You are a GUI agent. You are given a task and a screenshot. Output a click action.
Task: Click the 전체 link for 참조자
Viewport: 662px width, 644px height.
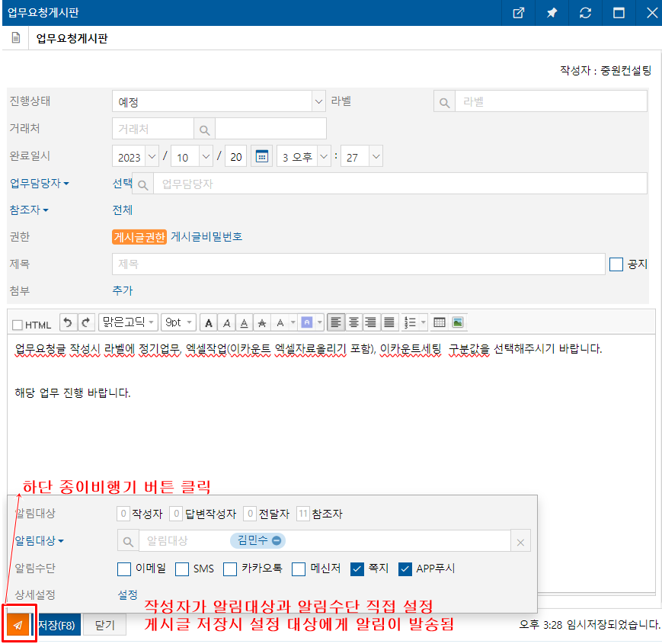(x=123, y=210)
